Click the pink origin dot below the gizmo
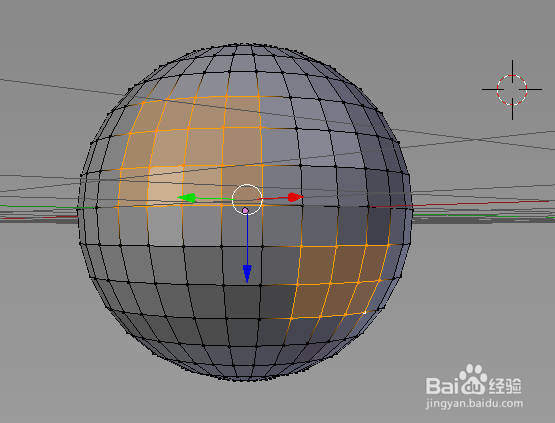Image resolution: width=555 pixels, height=423 pixels. coord(245,211)
